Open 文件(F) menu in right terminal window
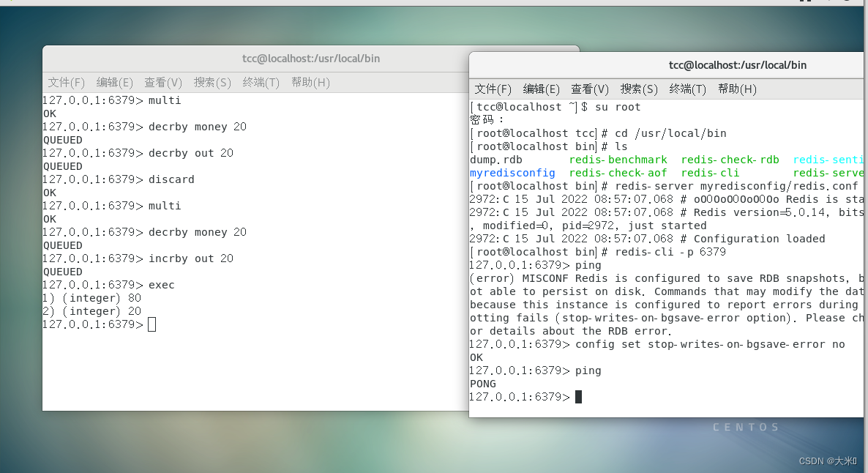This screenshot has width=868, height=473. (x=493, y=89)
